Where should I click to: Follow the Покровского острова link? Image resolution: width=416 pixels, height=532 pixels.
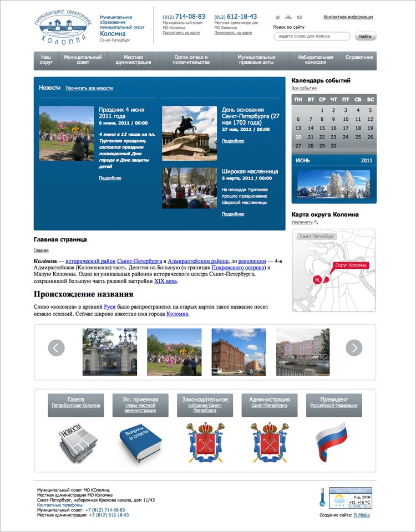pos(238,267)
